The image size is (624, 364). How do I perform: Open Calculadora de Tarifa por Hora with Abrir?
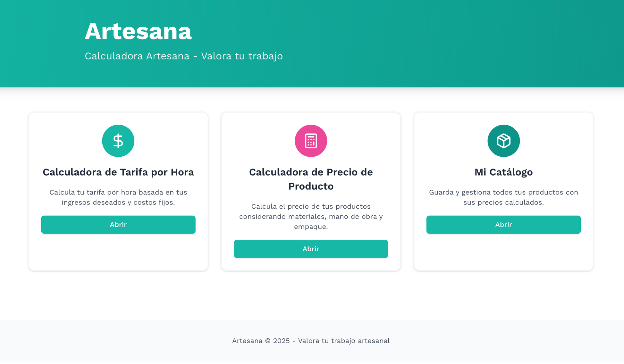point(118,225)
